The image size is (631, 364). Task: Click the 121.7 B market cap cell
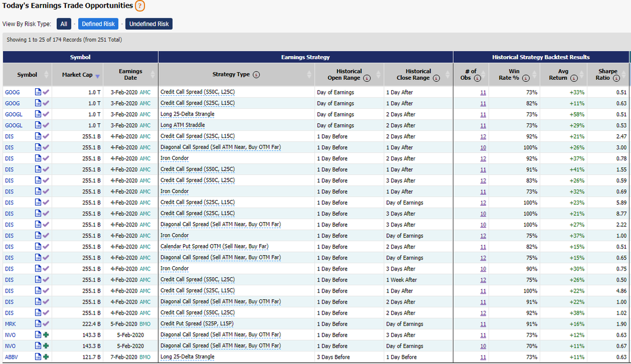pos(91,357)
